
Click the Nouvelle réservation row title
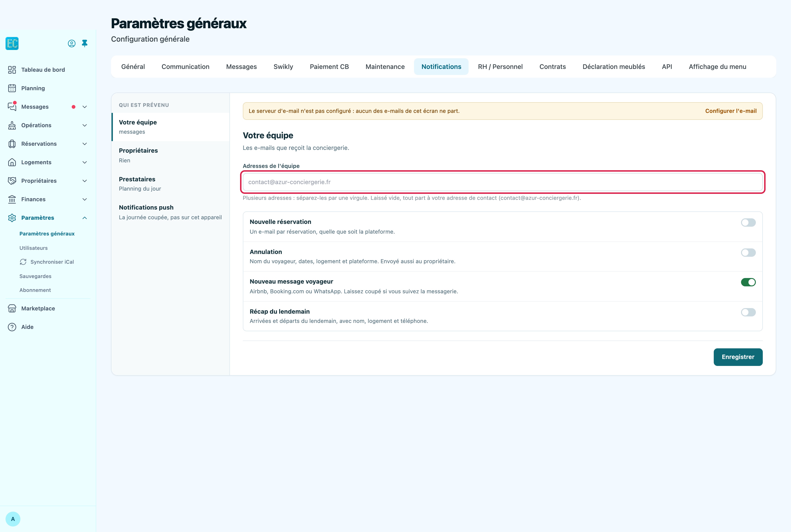(x=280, y=222)
